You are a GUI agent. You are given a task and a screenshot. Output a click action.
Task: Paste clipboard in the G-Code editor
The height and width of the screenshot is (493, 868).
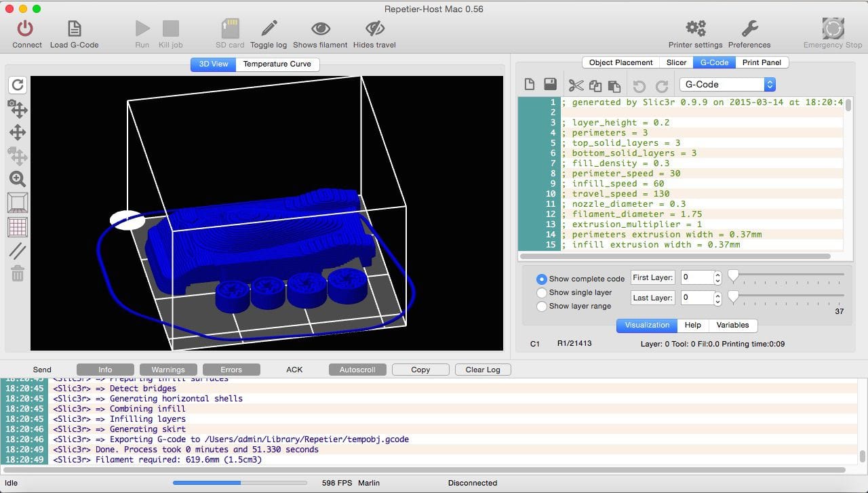click(x=614, y=85)
